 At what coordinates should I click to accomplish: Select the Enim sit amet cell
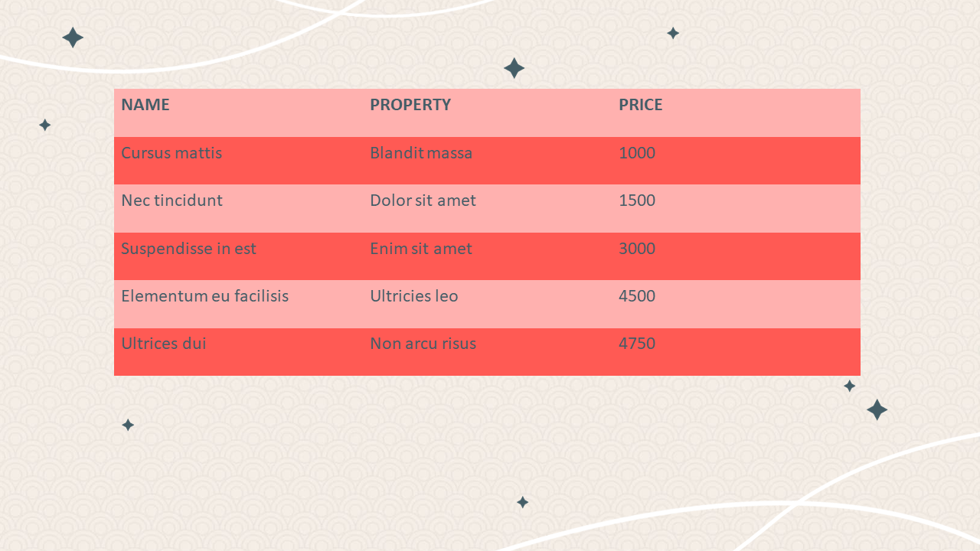[421, 249]
